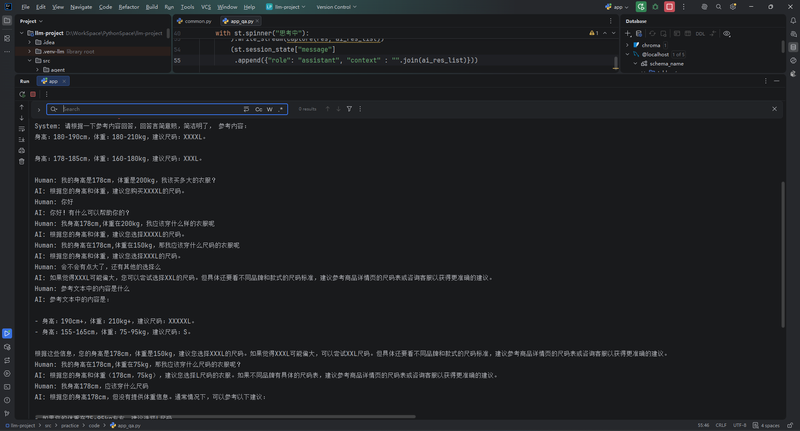
Task: Collapse the src folder
Action: pos(30,61)
